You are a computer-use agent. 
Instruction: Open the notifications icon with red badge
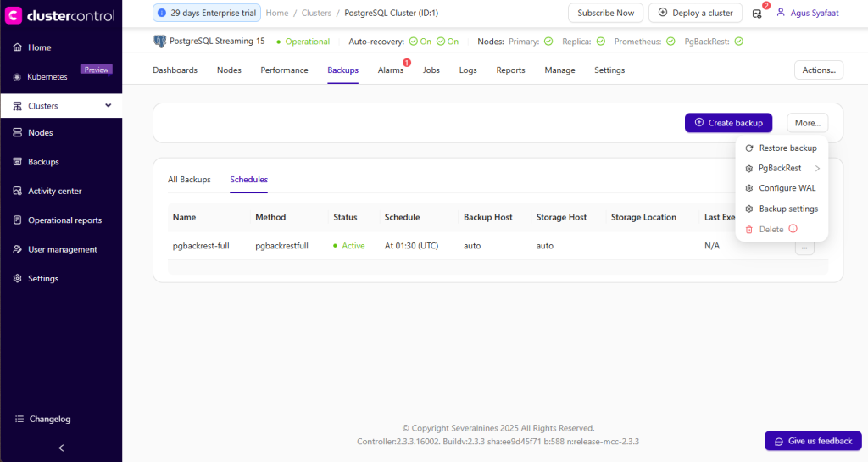click(x=757, y=14)
